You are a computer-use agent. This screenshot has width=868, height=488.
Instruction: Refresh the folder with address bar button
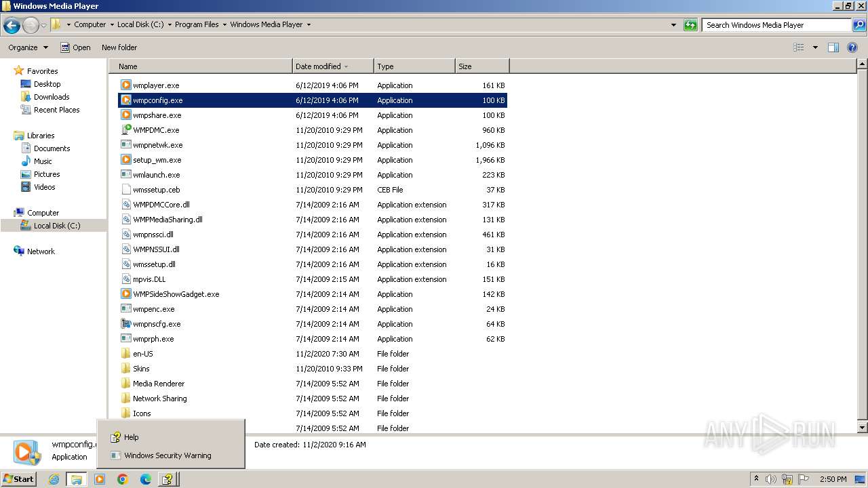(x=690, y=25)
